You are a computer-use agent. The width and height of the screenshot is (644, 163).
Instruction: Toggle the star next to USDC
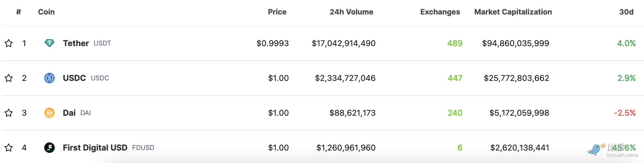(9, 78)
